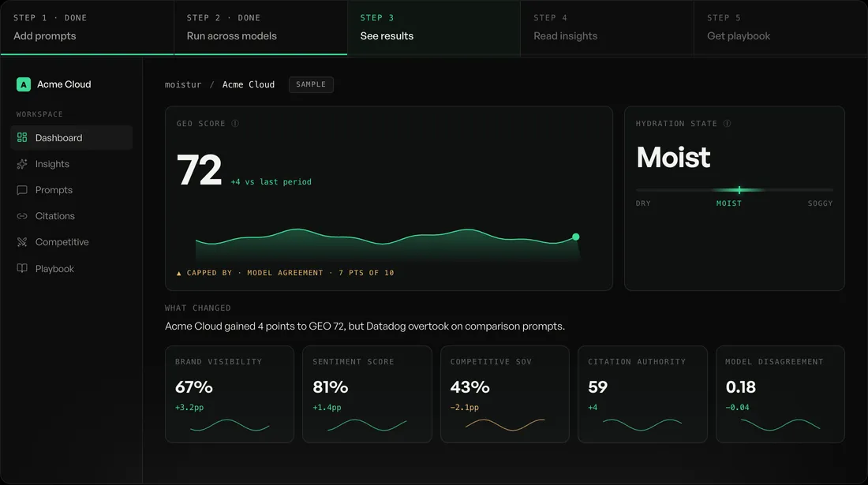This screenshot has width=868, height=485.
Task: Click the WORKSPACE section label
Action: [x=40, y=114]
